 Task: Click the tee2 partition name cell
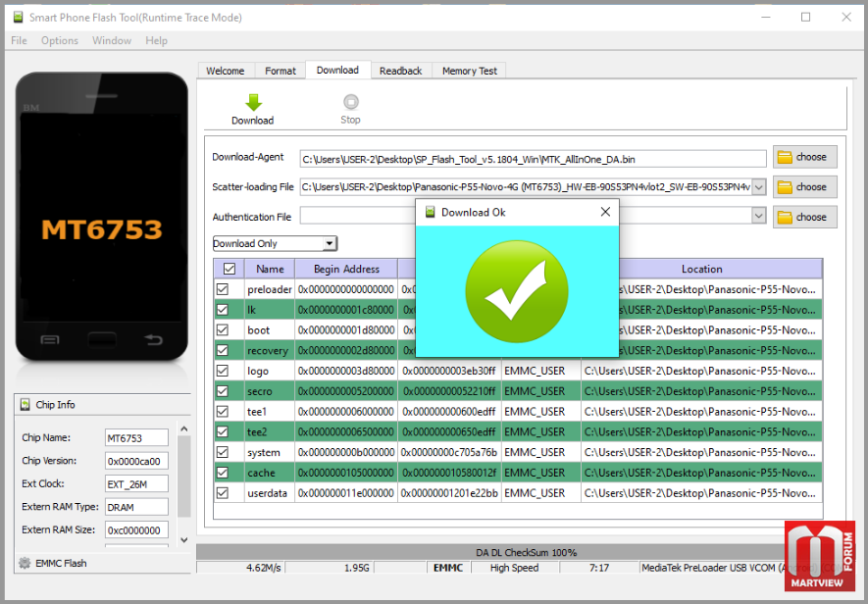270,431
